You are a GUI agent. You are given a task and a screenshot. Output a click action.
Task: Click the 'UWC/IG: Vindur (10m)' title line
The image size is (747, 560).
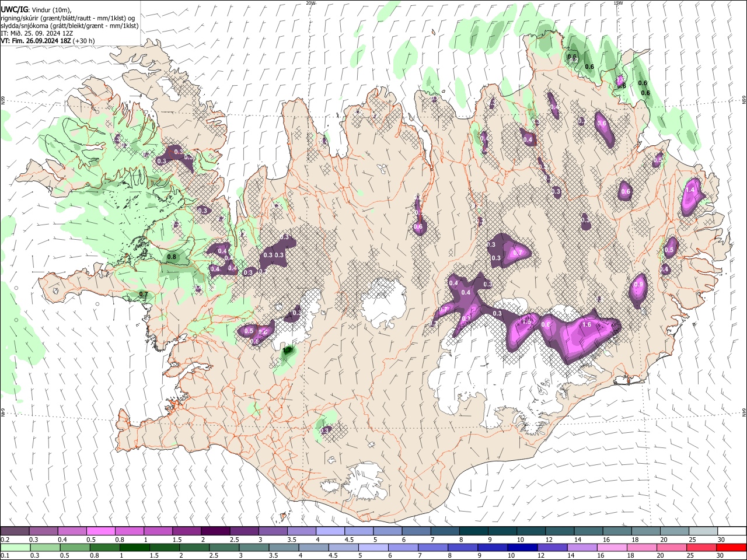[36, 10]
